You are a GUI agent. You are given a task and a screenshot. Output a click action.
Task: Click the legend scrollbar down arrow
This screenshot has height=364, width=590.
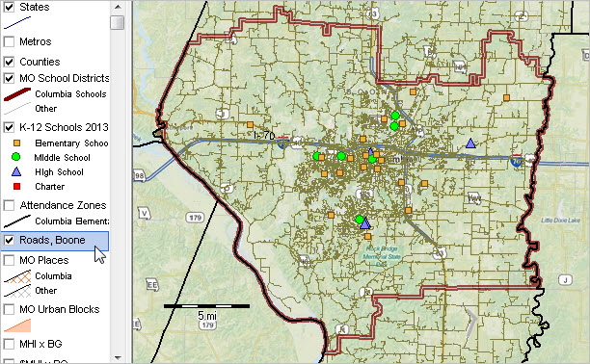click(118, 357)
